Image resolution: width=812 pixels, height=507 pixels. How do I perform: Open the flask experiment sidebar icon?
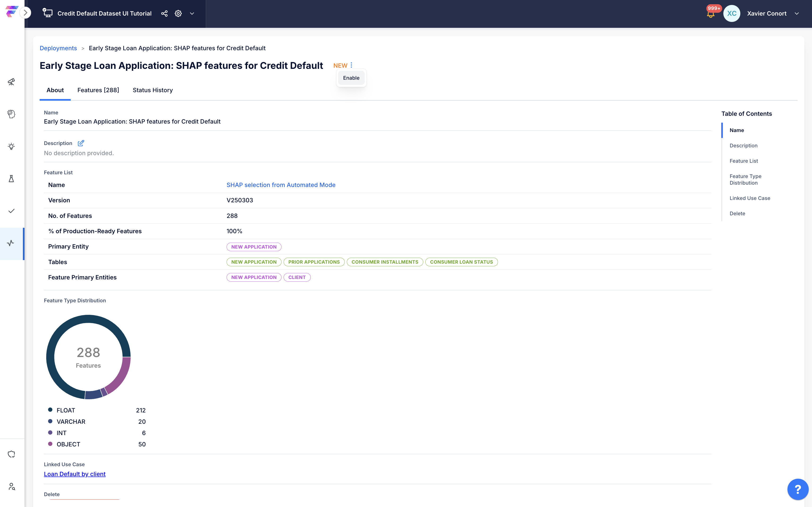11,178
